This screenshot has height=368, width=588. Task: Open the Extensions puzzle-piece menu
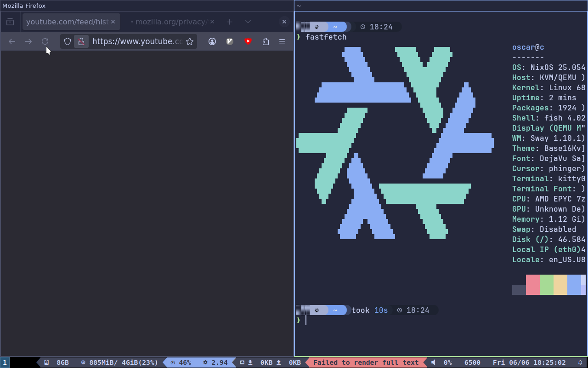click(x=266, y=41)
